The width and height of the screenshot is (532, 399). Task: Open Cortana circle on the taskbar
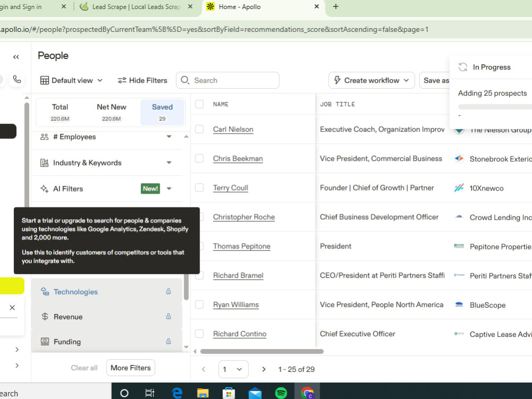[124, 393]
